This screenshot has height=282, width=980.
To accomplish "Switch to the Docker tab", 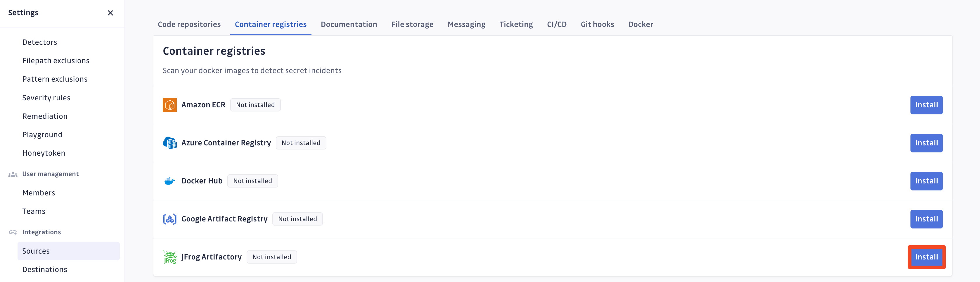I will (x=641, y=24).
